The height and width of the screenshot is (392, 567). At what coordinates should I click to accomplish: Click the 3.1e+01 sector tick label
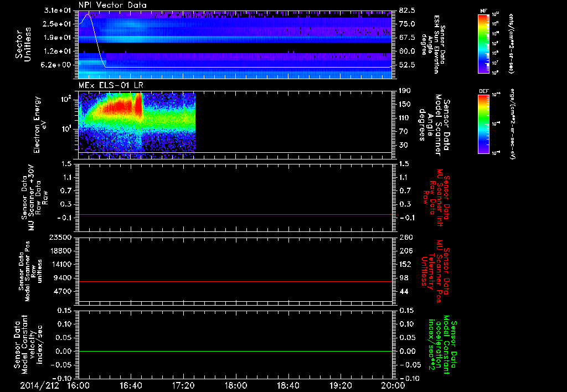click(58, 10)
